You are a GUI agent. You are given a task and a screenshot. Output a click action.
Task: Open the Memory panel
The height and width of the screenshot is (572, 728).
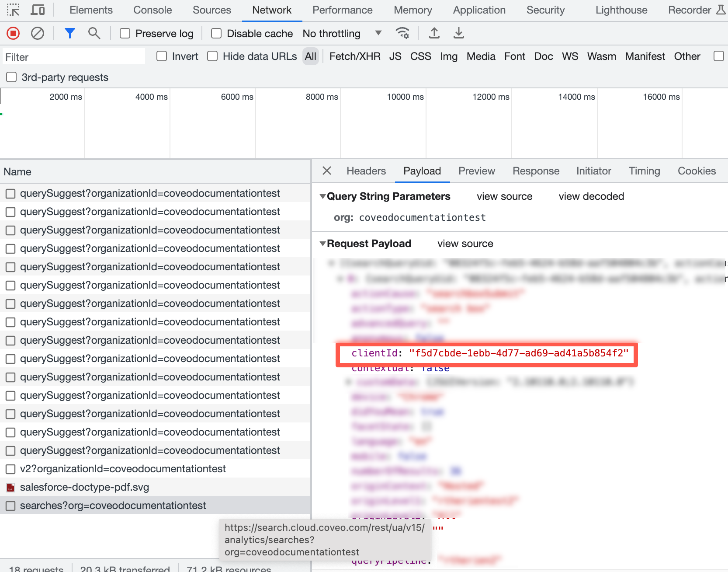412,10
